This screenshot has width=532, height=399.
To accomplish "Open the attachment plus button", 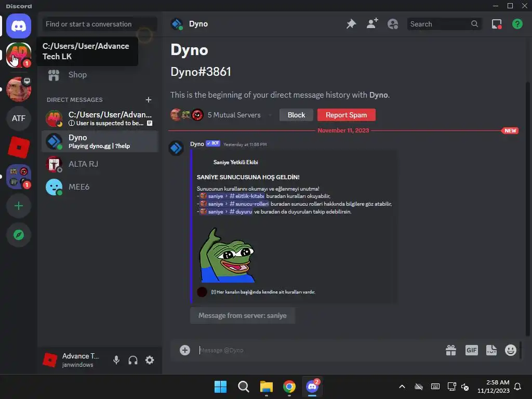I will point(185,350).
